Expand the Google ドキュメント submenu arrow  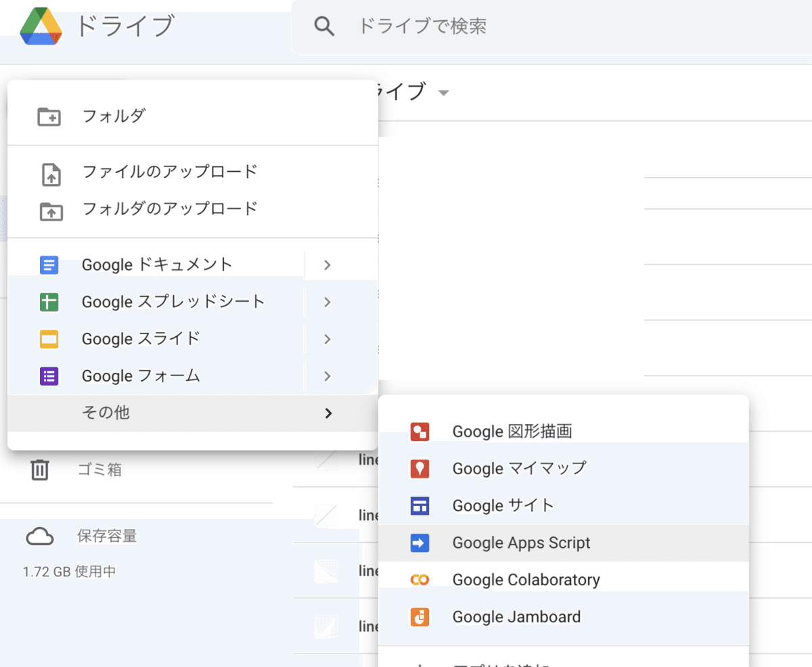[328, 265]
